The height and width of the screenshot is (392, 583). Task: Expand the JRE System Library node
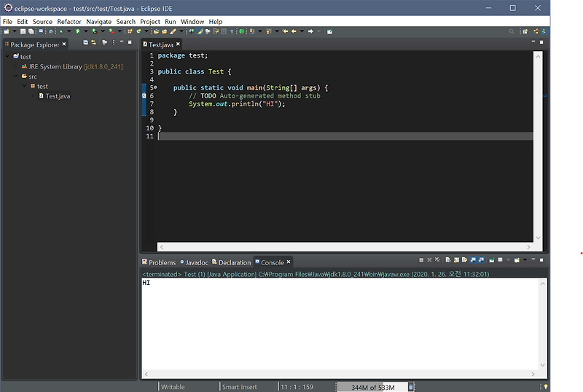(15, 66)
